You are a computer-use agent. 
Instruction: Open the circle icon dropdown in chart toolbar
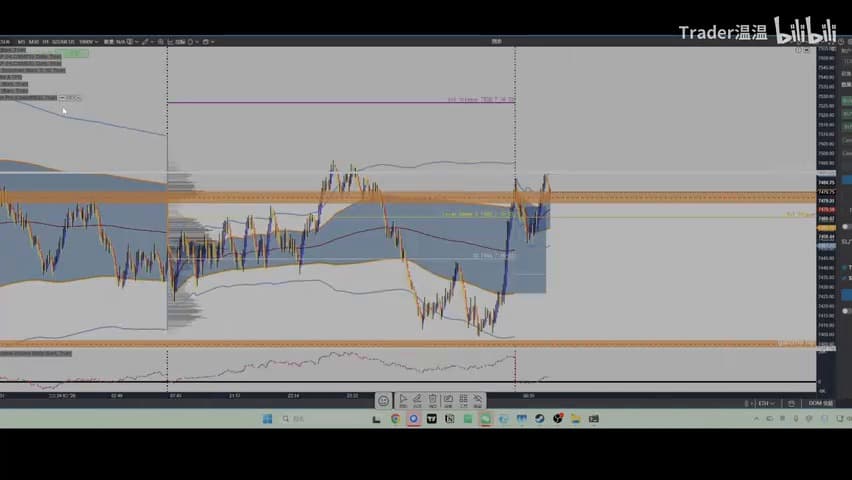[x=192, y=42]
